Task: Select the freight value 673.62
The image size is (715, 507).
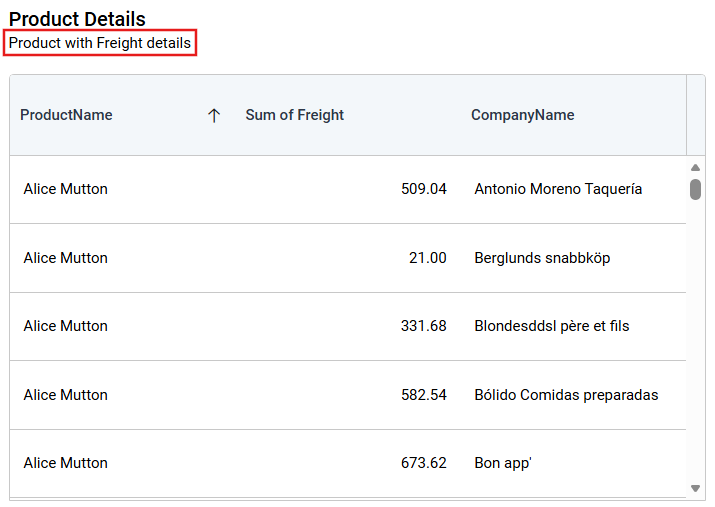Action: [423, 463]
